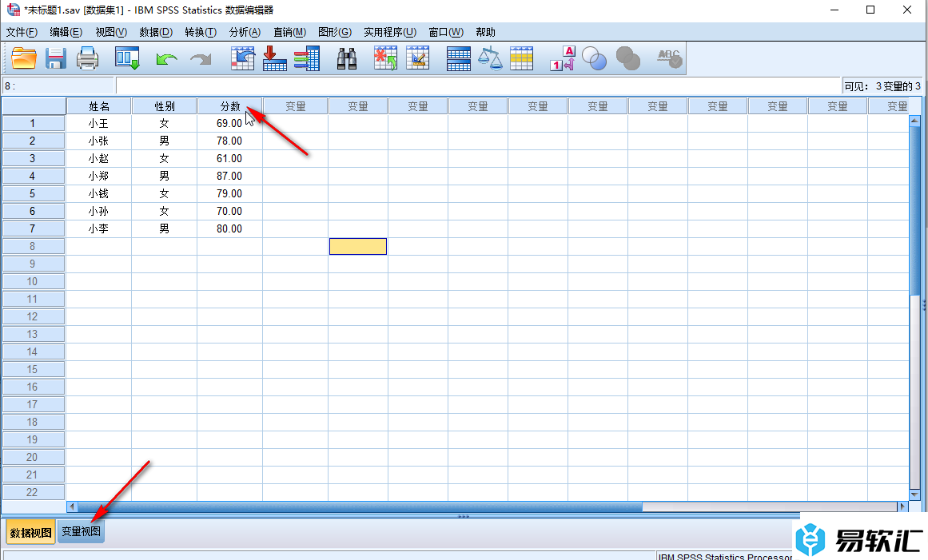Open the Variables info icon
This screenshot has width=928, height=560.
pos(307,58)
